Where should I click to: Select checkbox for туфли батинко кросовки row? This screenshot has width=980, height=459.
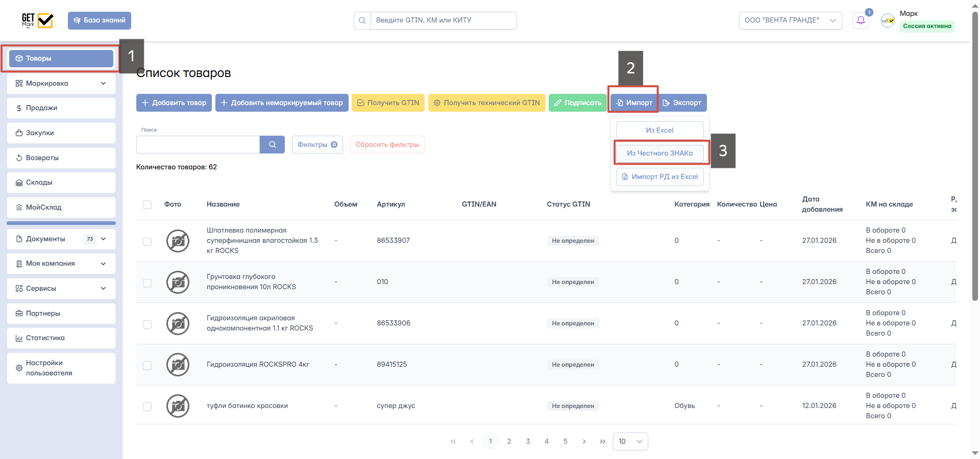(148, 406)
